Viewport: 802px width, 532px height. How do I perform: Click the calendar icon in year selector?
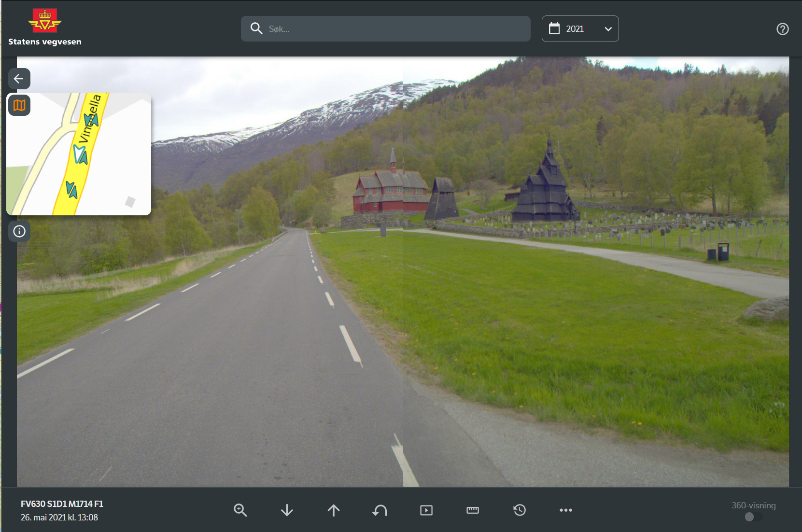click(554, 29)
